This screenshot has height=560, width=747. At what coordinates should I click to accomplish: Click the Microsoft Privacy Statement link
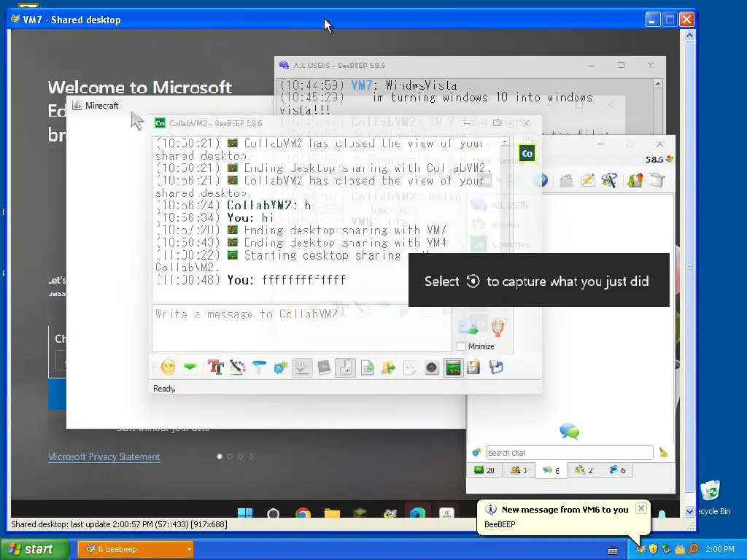(x=104, y=456)
